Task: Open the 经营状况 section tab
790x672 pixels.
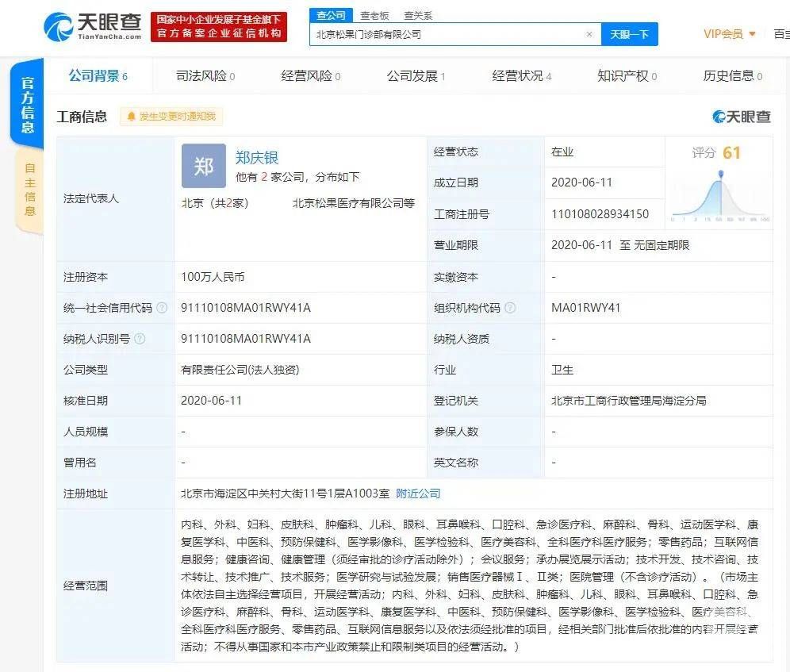Action: point(521,76)
